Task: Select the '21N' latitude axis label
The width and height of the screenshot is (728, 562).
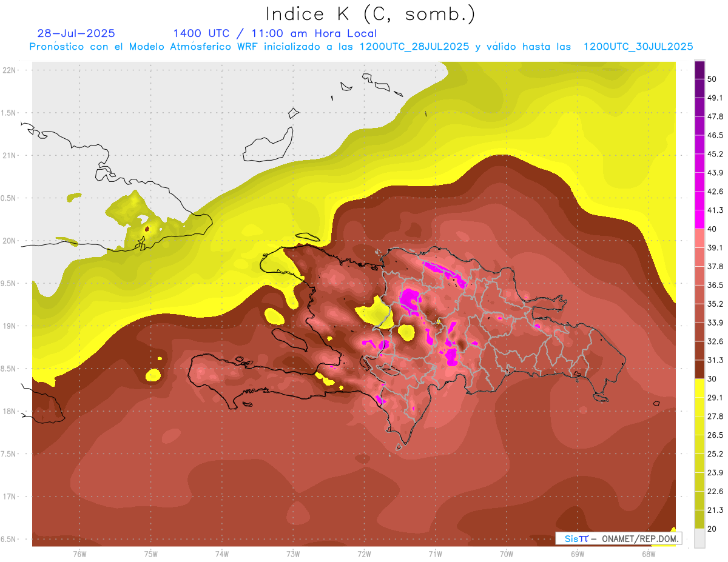Action: pyautogui.click(x=10, y=155)
